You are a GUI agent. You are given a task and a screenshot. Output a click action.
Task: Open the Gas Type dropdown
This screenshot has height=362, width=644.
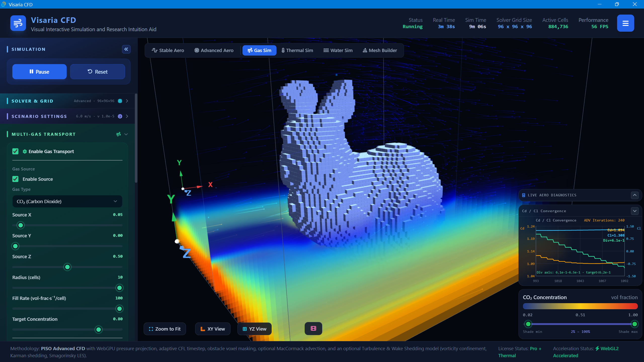pos(67,201)
